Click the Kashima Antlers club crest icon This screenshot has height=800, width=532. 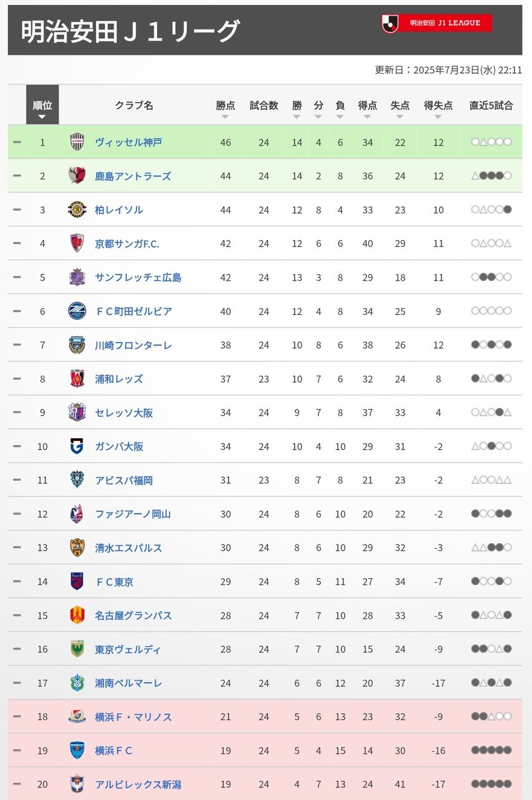[77, 176]
